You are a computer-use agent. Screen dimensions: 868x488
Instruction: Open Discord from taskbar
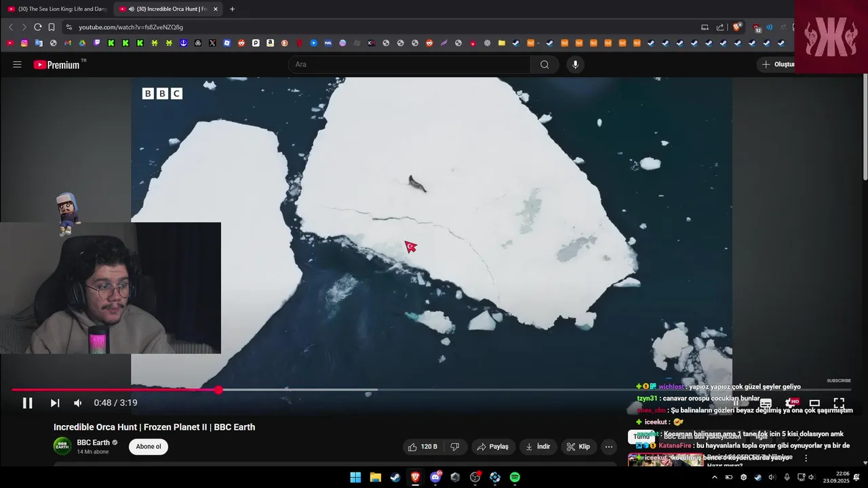coord(435,477)
